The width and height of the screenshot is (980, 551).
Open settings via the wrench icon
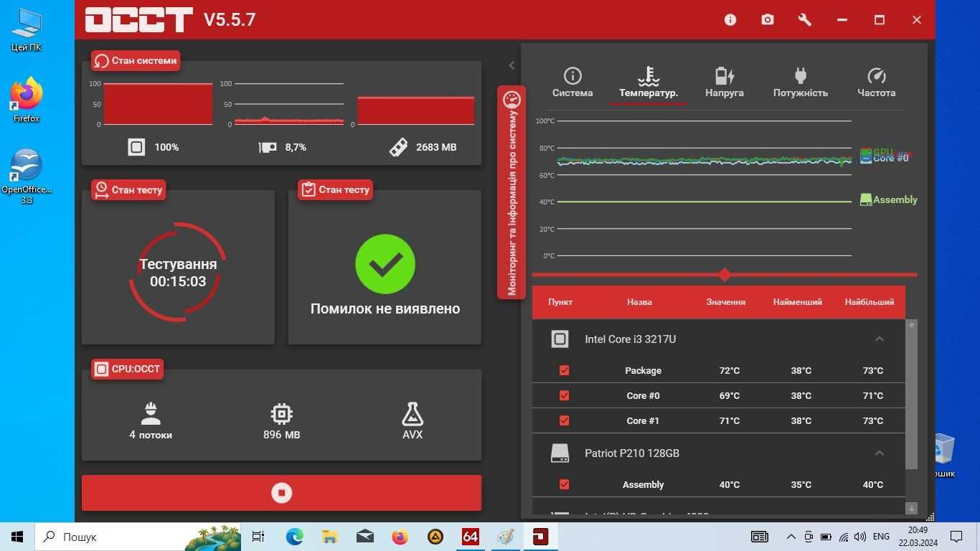(x=805, y=20)
